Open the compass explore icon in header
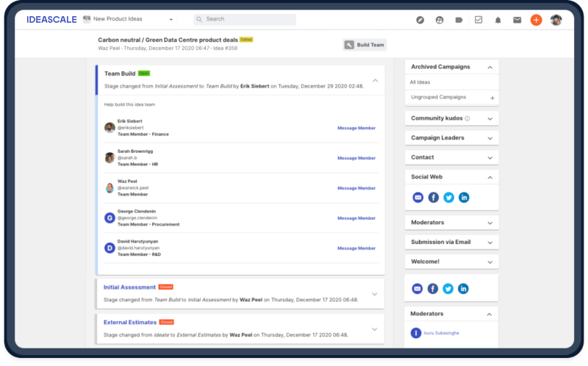The image size is (588, 366). coord(420,20)
